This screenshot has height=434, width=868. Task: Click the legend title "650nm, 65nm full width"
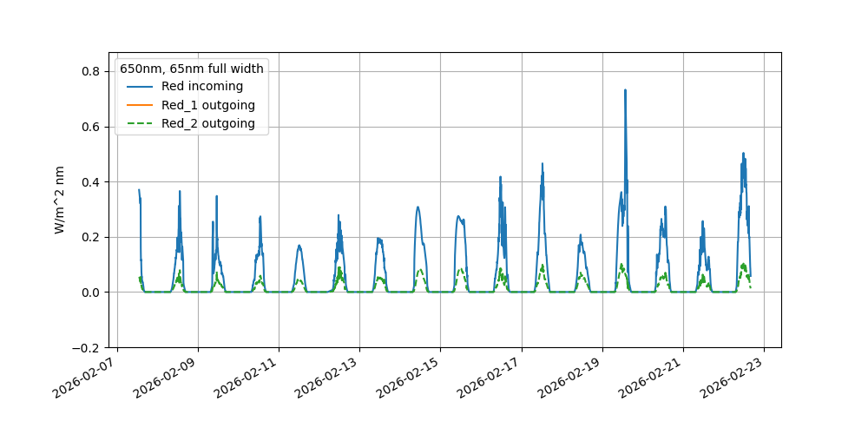point(192,68)
